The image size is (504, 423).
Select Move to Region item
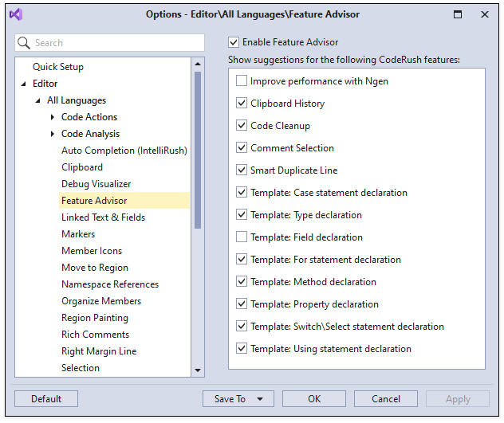pyautogui.click(x=95, y=268)
